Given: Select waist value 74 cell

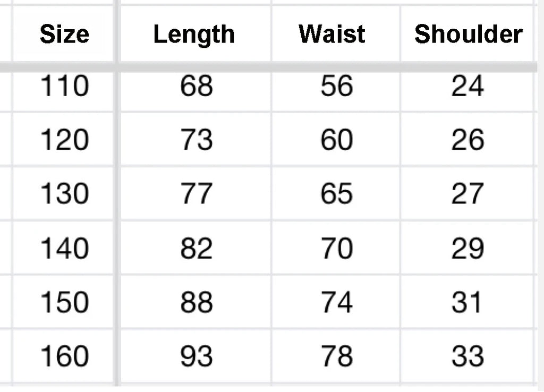Looking at the screenshot, I should click(x=336, y=302).
